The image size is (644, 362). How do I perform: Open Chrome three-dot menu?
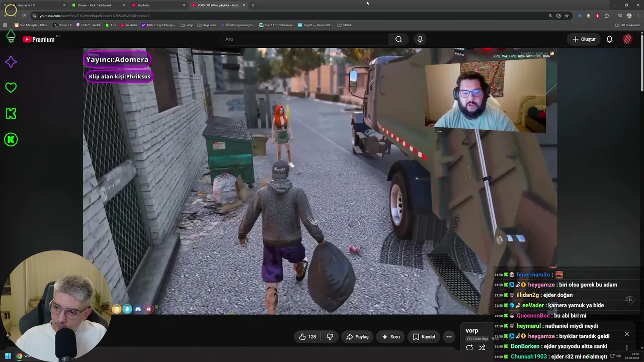click(638, 16)
